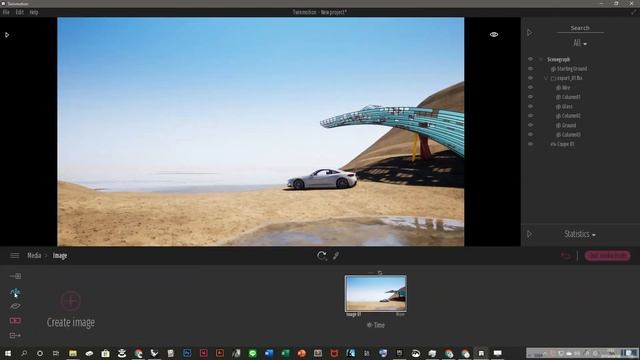Hide the Column01 object
This screenshot has width=640, height=360.
(530, 97)
